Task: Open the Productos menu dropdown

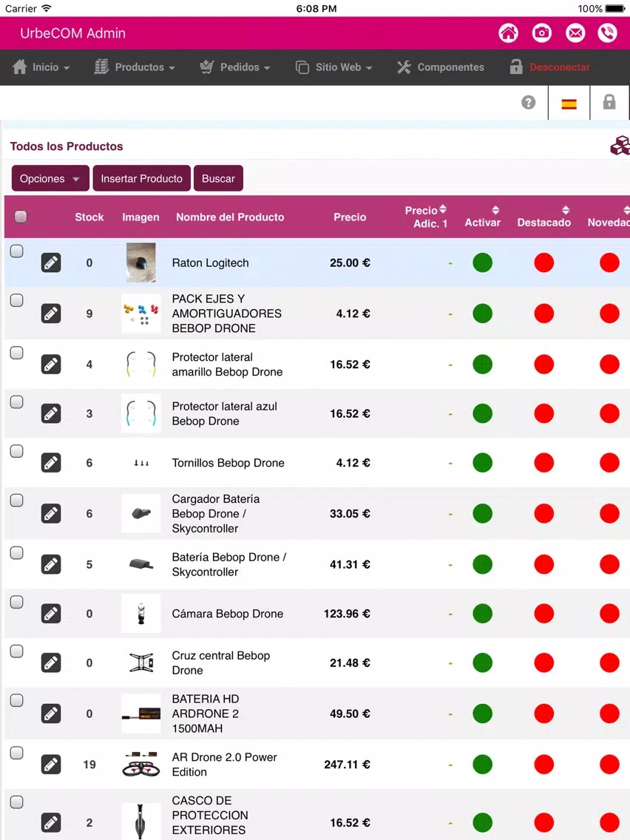Action: (135, 67)
